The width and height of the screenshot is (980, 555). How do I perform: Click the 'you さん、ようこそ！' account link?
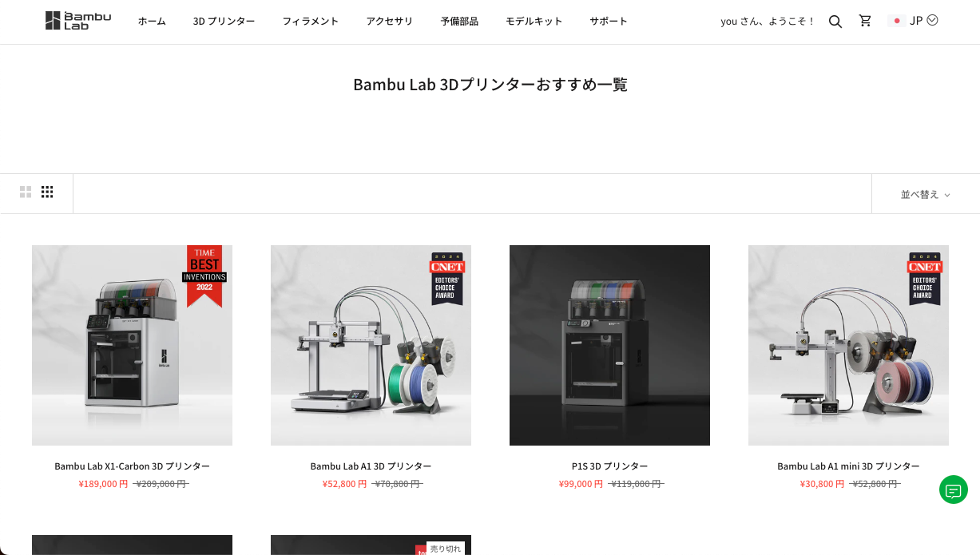[768, 22]
